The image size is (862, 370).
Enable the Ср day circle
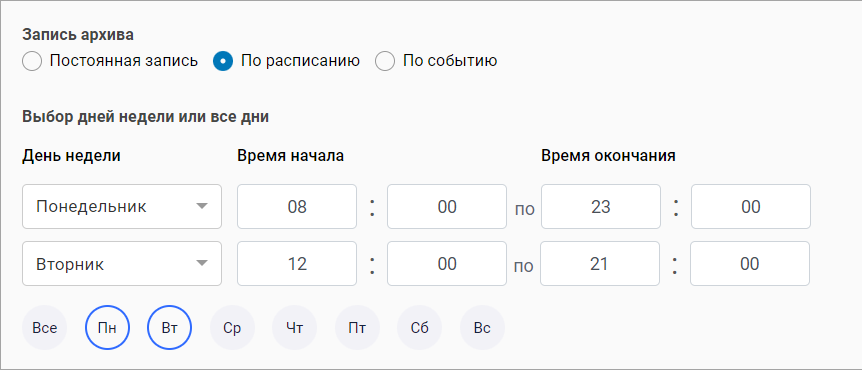point(232,328)
